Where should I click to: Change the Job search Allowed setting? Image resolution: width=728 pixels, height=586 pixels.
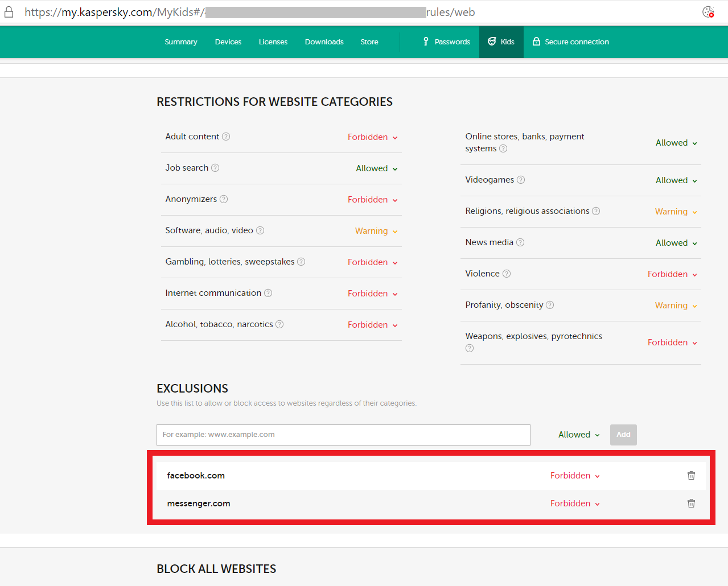(x=377, y=168)
